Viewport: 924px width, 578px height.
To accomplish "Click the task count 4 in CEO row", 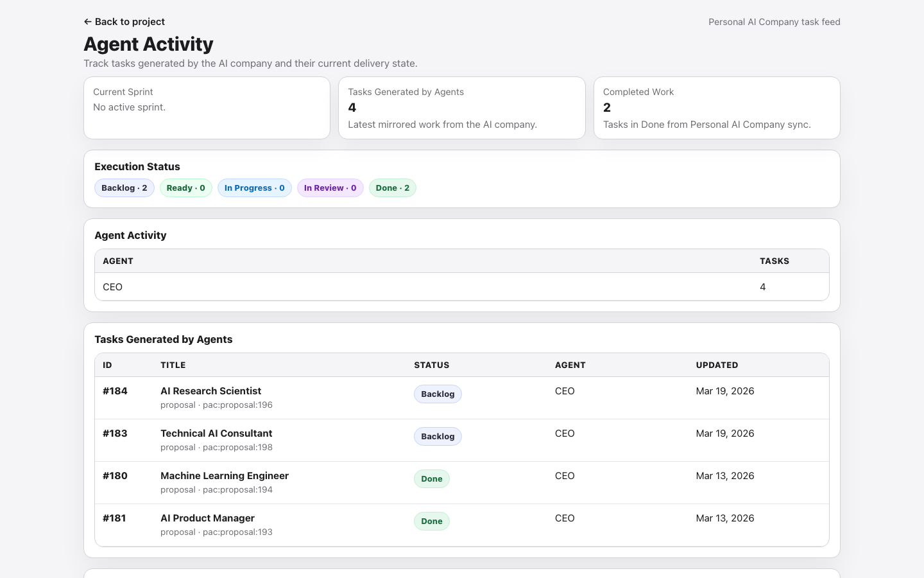I will [x=763, y=287].
